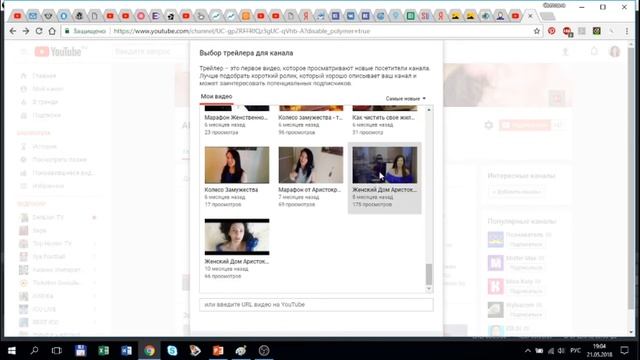
Task: Click scrollbar down arrow in video list
Action: tap(429, 289)
